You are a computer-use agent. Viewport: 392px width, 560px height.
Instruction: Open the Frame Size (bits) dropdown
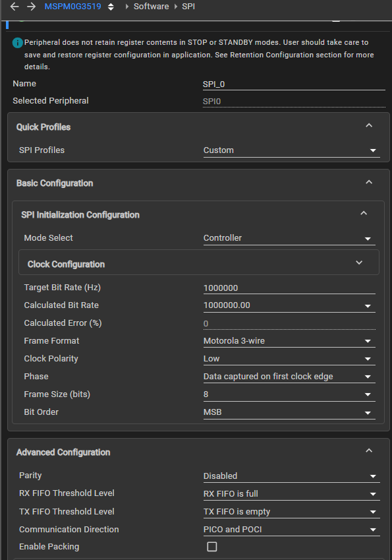point(289,394)
